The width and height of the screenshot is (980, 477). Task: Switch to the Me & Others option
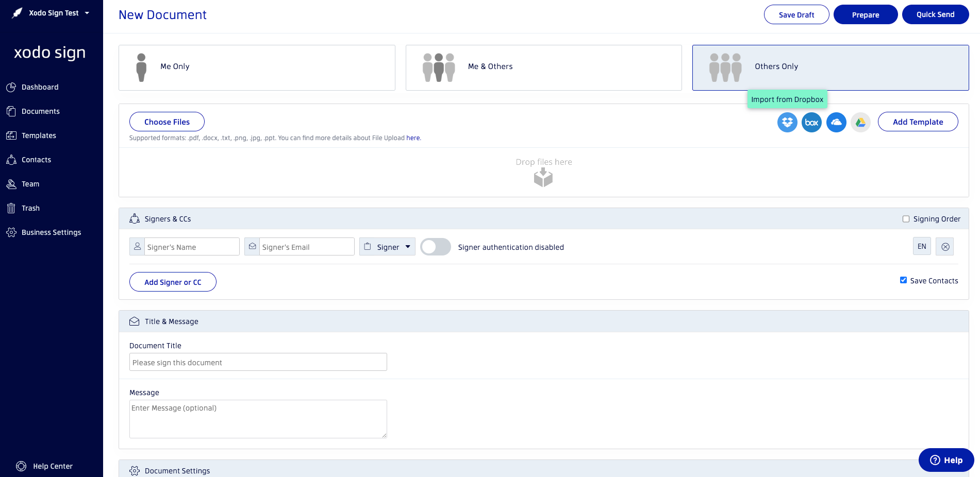tap(543, 67)
